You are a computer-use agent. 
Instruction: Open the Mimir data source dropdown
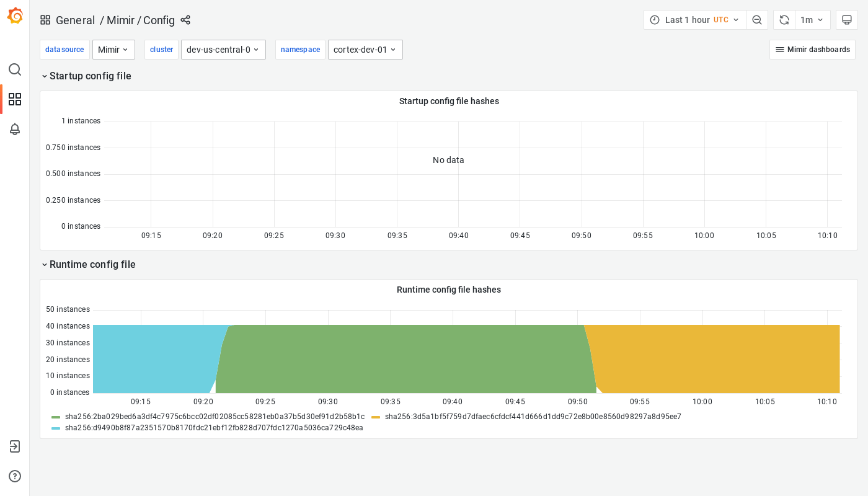(x=113, y=49)
